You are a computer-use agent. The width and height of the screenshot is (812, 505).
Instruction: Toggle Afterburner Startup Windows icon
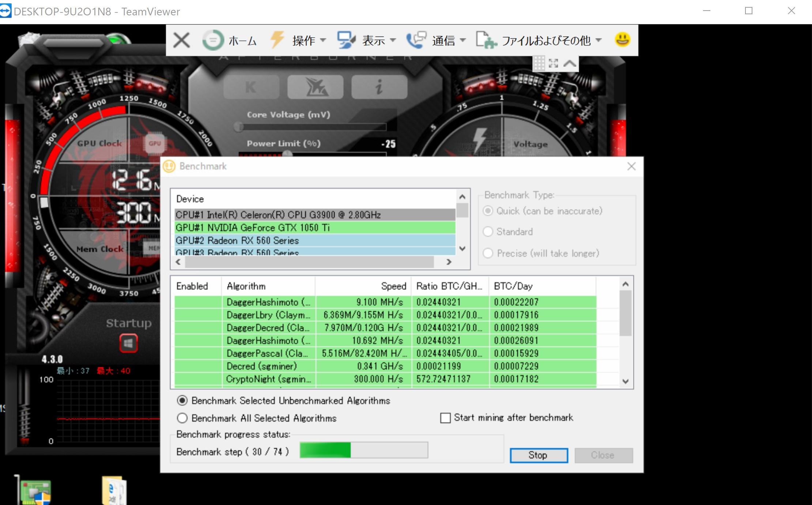[x=128, y=343]
